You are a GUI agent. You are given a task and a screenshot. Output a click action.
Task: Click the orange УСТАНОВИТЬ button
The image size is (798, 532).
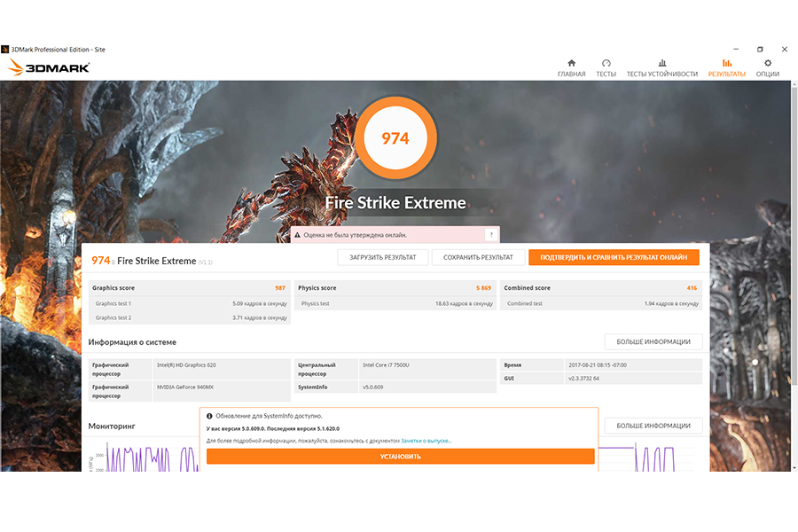tap(400, 457)
